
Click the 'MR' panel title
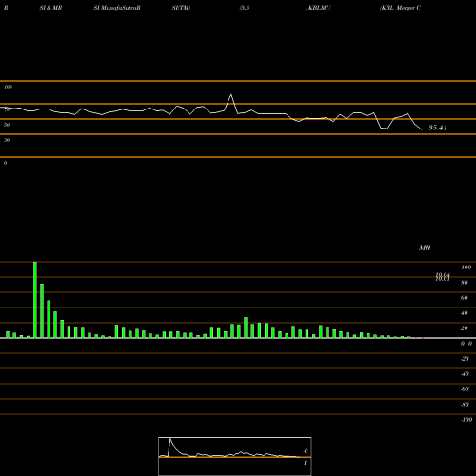click(x=425, y=248)
